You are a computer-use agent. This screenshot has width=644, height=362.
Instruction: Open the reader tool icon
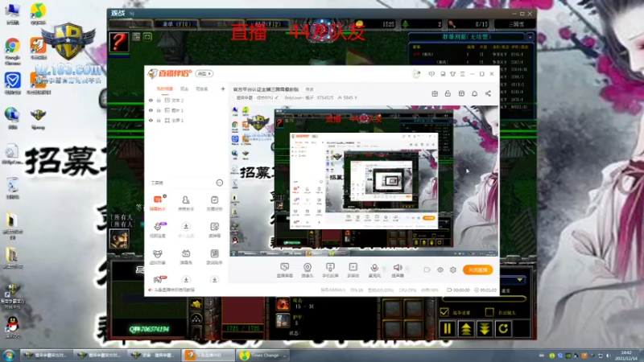click(x=214, y=230)
